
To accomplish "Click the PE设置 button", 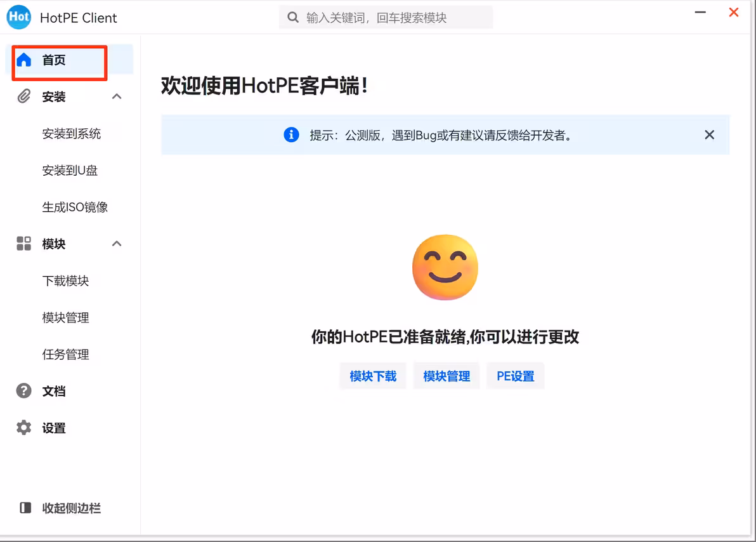I will 516,376.
